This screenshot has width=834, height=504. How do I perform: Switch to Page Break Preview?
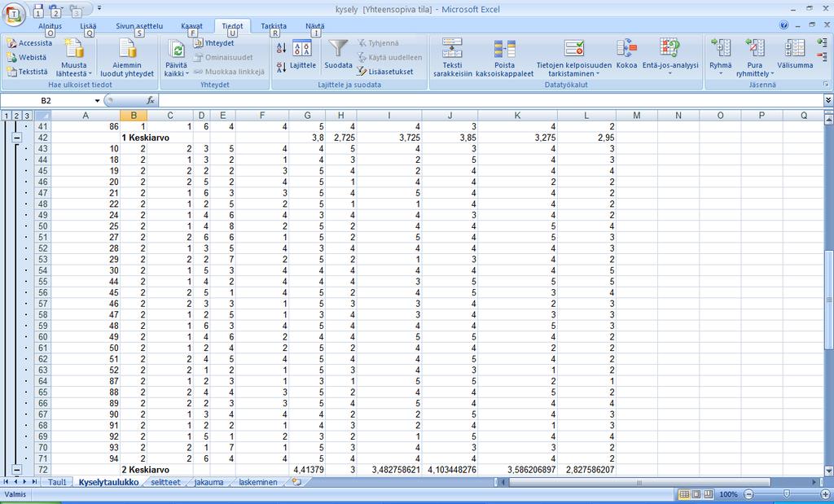click(708, 495)
